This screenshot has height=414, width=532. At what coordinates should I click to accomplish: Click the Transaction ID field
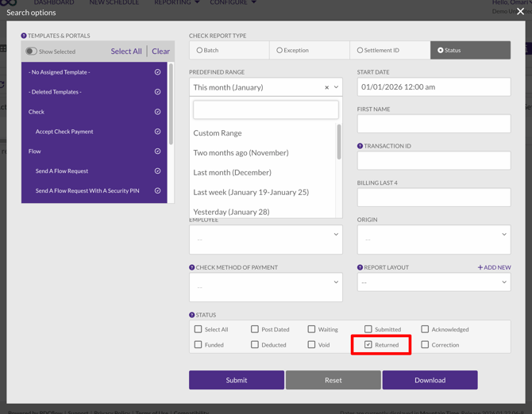434,160
